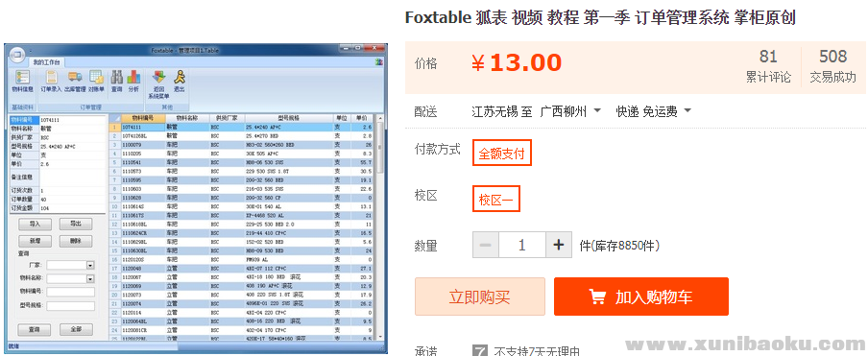Click cell 25.4*270 BED

coord(288,136)
